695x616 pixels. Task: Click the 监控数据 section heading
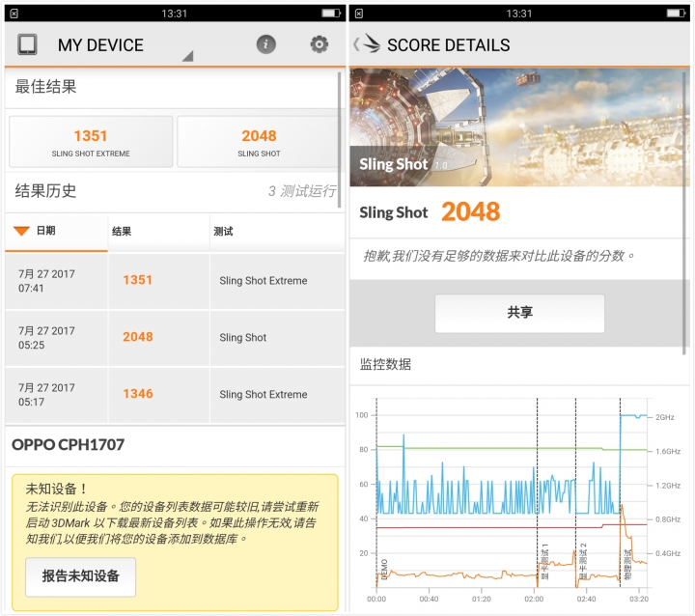(385, 364)
